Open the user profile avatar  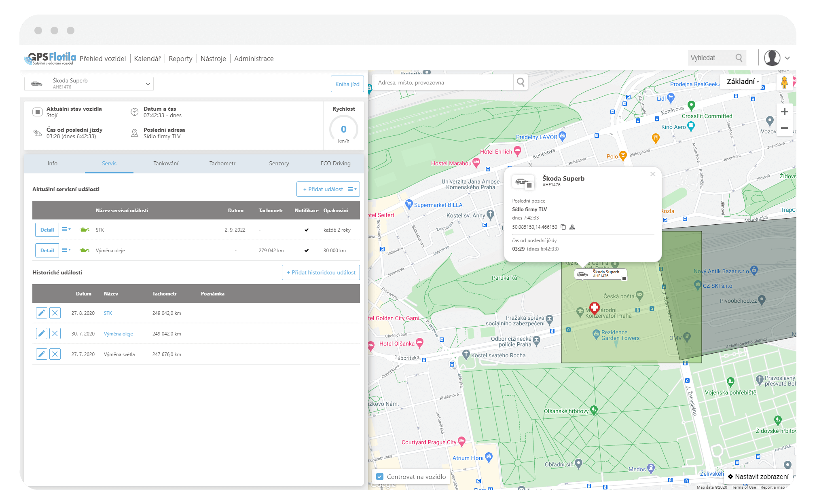pyautogui.click(x=772, y=58)
